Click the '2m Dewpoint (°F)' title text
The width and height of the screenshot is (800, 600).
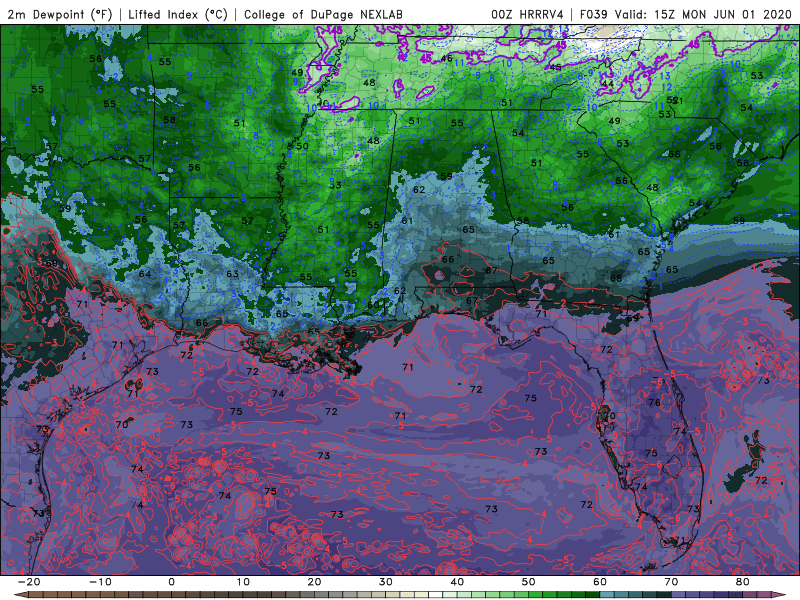coord(59,15)
